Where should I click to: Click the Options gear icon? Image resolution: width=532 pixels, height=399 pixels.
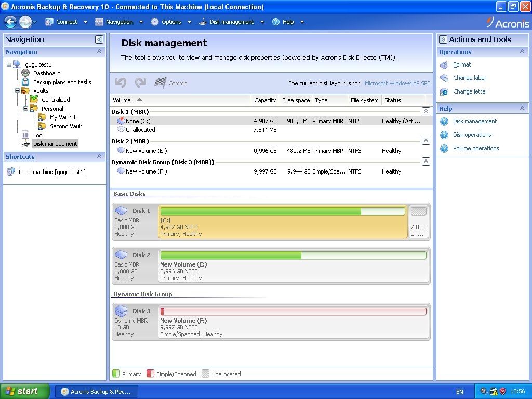[x=155, y=22]
